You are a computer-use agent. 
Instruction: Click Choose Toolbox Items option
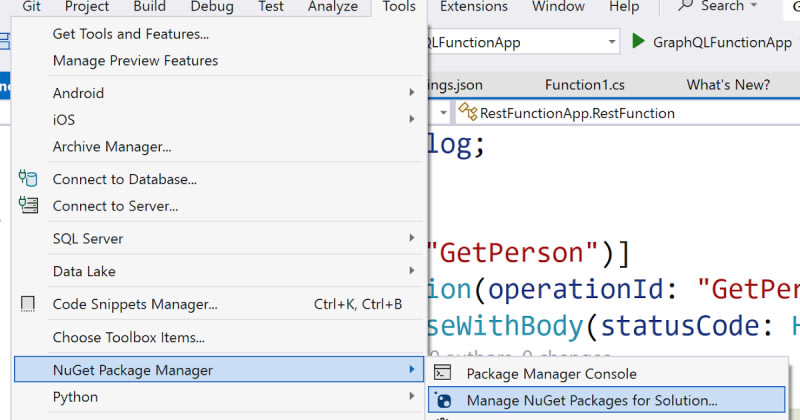129,337
